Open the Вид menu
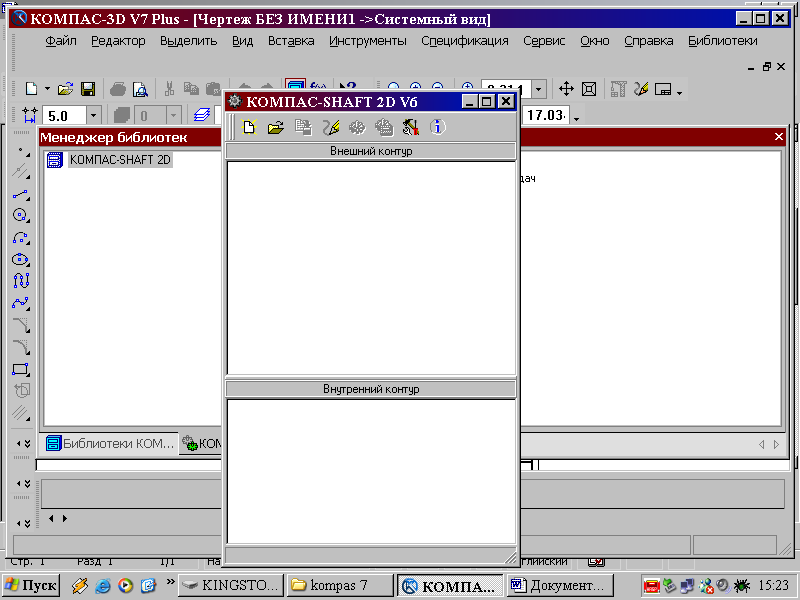 click(242, 41)
